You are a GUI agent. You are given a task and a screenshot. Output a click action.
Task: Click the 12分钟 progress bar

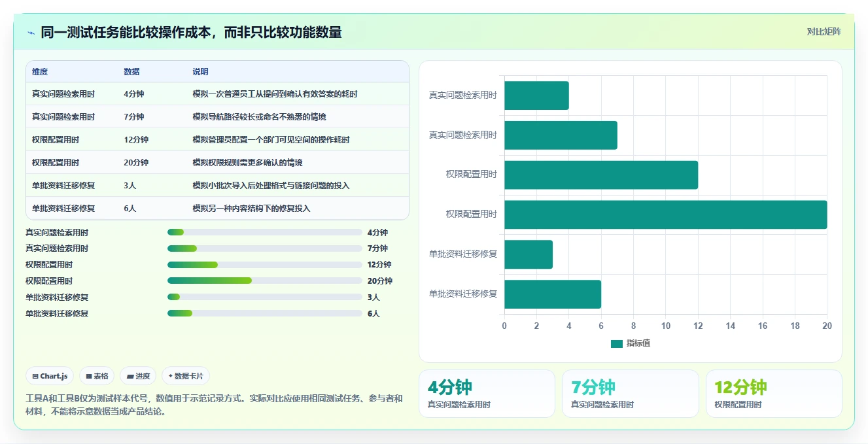point(265,265)
